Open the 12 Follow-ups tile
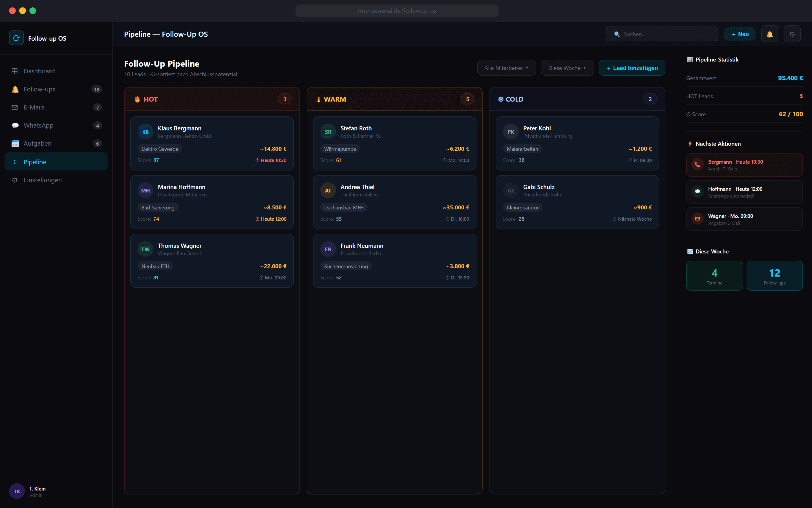 click(x=775, y=275)
